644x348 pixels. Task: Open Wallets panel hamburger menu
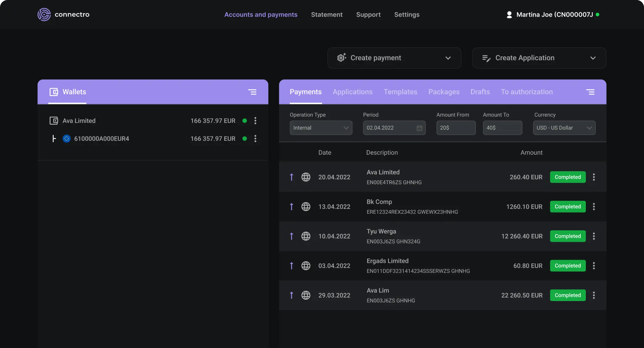(x=252, y=92)
